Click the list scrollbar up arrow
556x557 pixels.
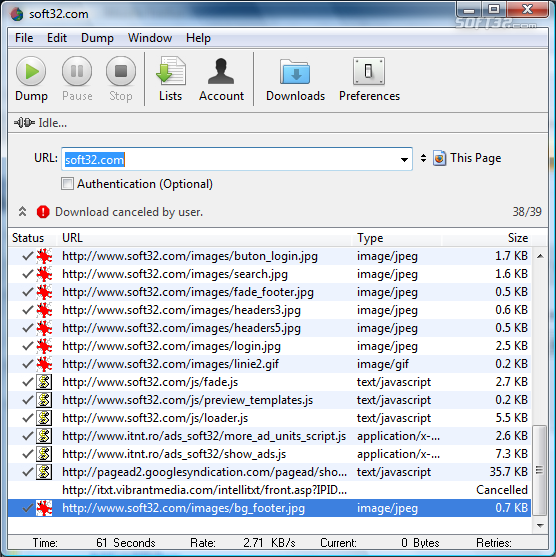540,256
